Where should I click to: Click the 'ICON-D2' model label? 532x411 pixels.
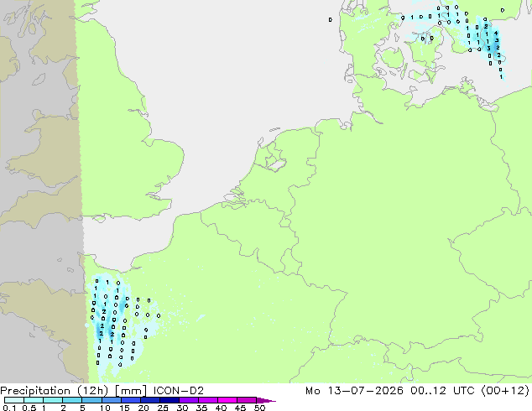[179, 391]
